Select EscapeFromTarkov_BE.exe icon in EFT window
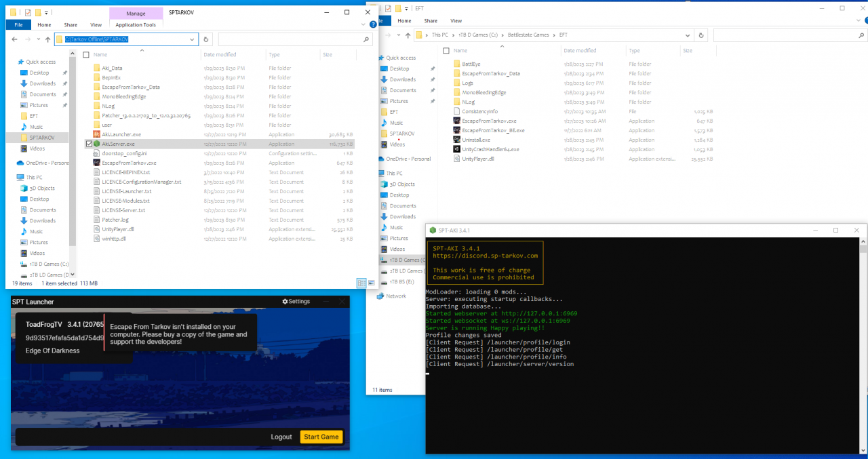868x459 pixels. pos(456,130)
